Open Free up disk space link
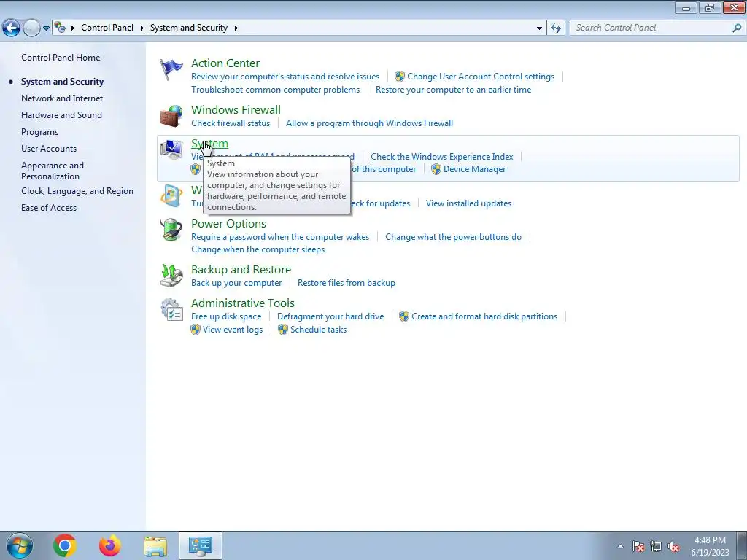747x560 pixels. 226,316
